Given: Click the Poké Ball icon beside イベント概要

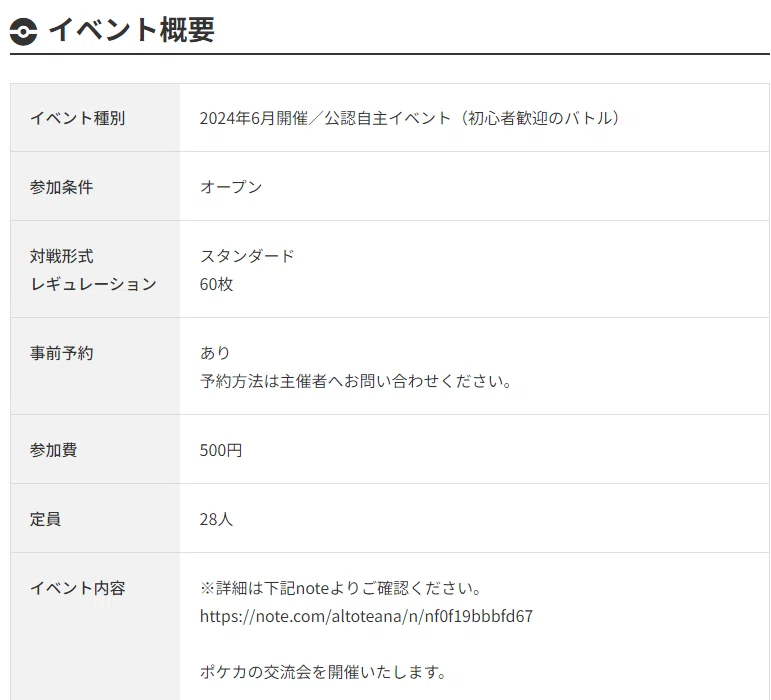Looking at the screenshot, I should (x=23, y=31).
